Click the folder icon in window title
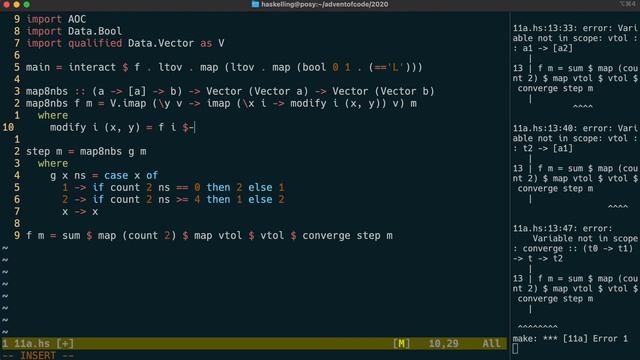The image size is (640, 360). point(255,4)
